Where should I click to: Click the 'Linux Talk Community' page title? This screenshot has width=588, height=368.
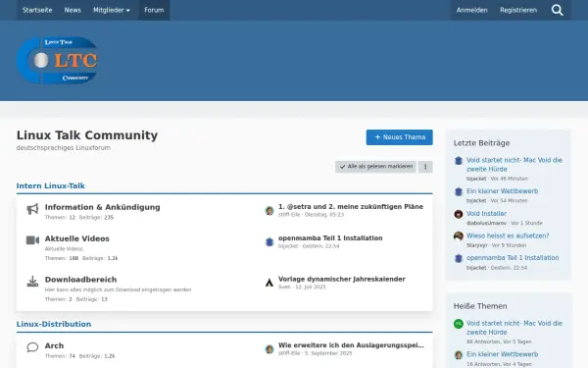(x=87, y=135)
